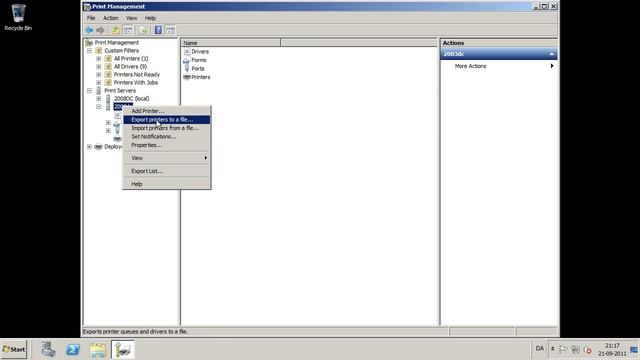
Task: Open Windows Explorer from the taskbar
Action: [98, 350]
